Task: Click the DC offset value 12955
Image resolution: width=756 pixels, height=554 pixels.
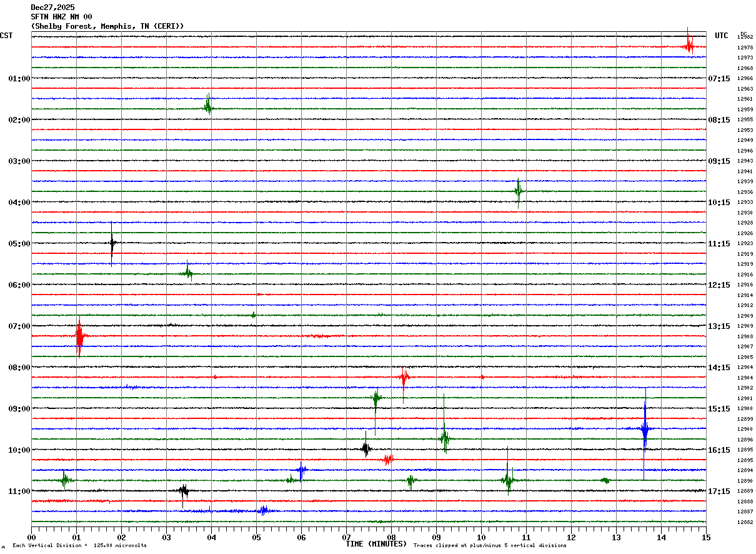Action: [x=745, y=120]
